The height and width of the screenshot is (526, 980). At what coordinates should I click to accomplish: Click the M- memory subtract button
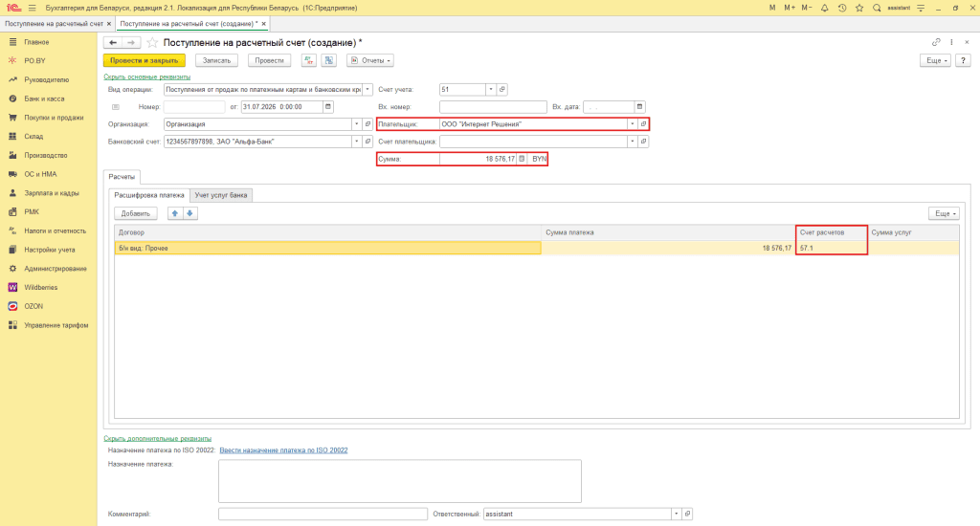point(807,8)
